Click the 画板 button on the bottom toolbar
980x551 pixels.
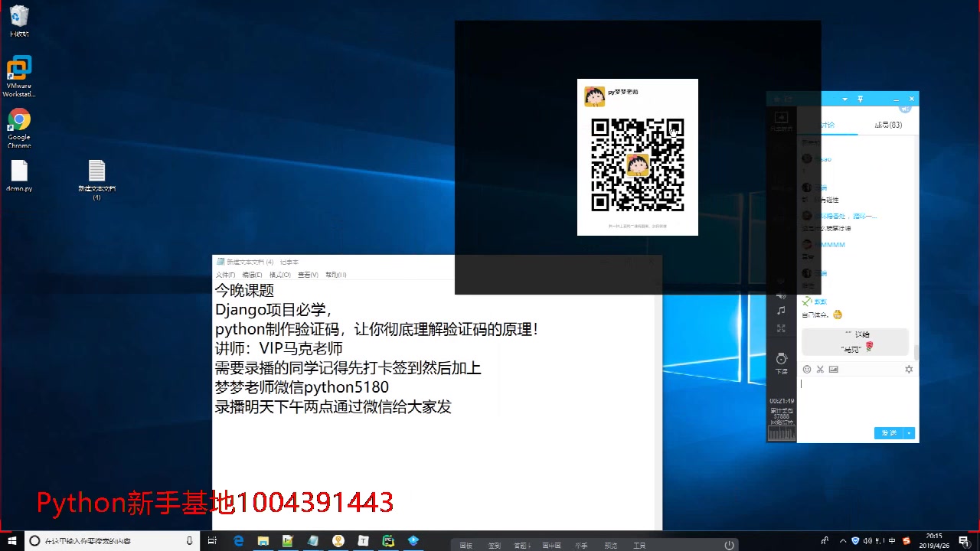pos(465,546)
